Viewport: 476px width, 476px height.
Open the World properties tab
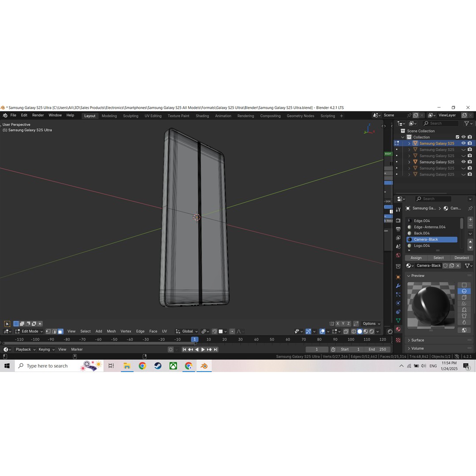[x=398, y=255]
